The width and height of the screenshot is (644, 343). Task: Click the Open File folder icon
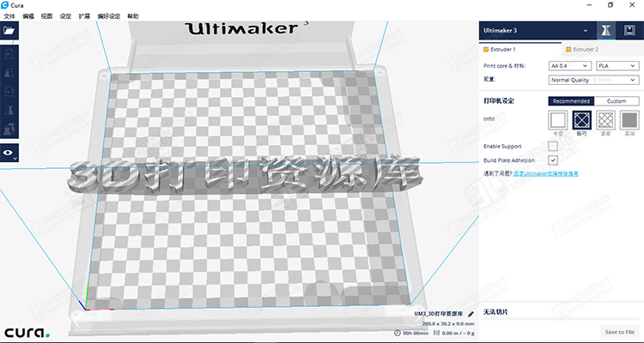click(x=9, y=30)
